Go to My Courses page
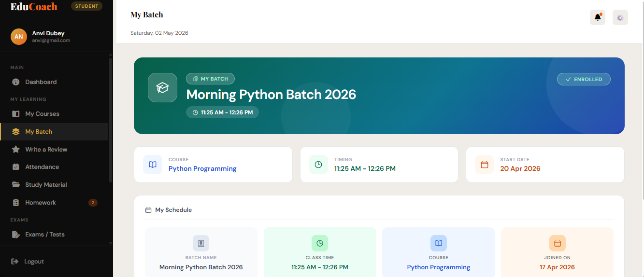This screenshot has width=644, height=277. [54, 114]
